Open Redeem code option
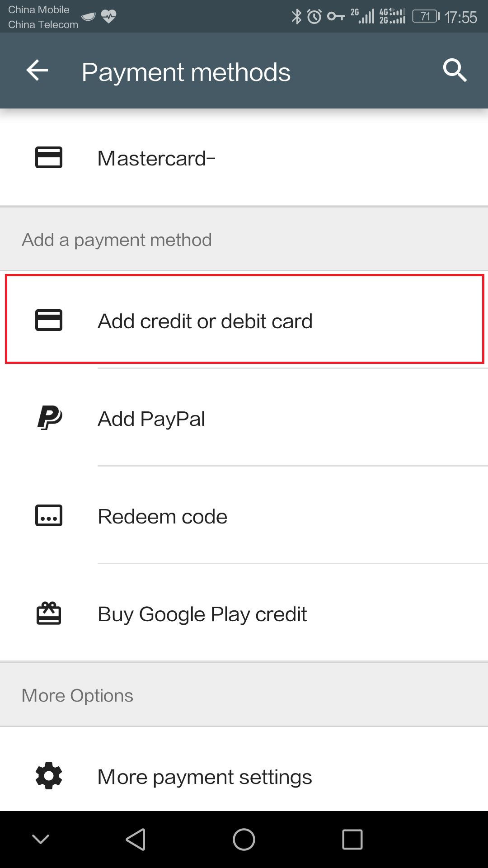 (x=244, y=516)
